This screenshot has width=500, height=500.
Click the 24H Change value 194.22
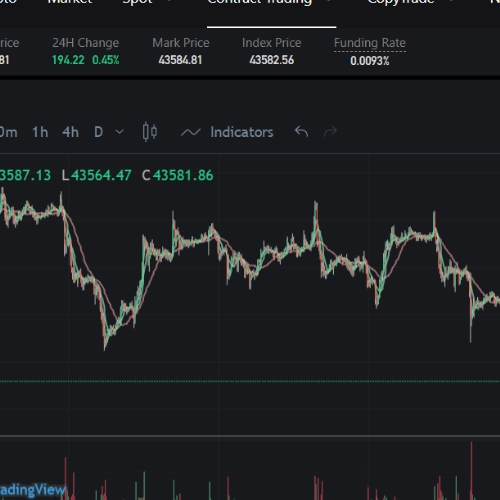click(x=68, y=60)
